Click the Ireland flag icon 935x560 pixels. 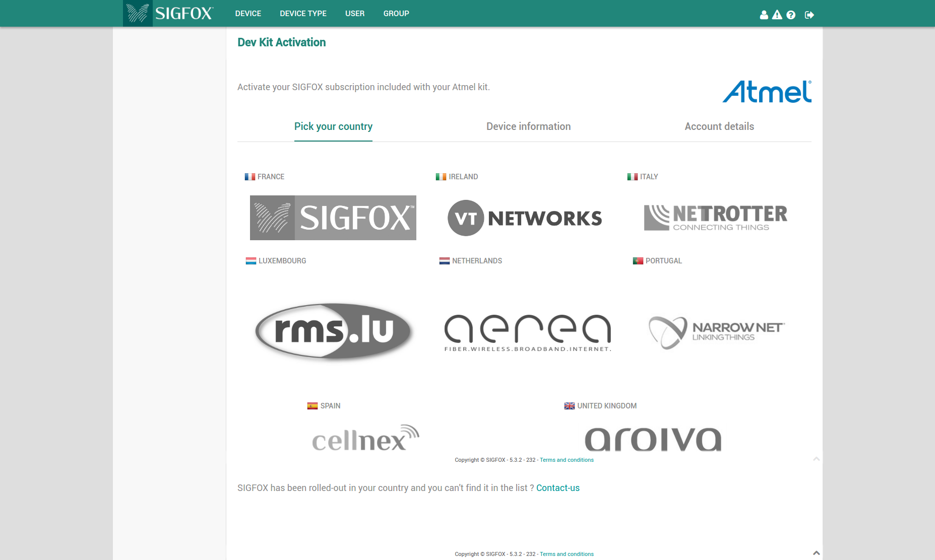pos(441,177)
